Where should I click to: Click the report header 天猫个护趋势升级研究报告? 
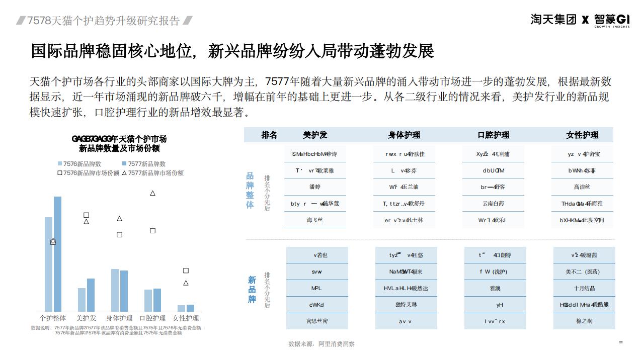point(104,21)
